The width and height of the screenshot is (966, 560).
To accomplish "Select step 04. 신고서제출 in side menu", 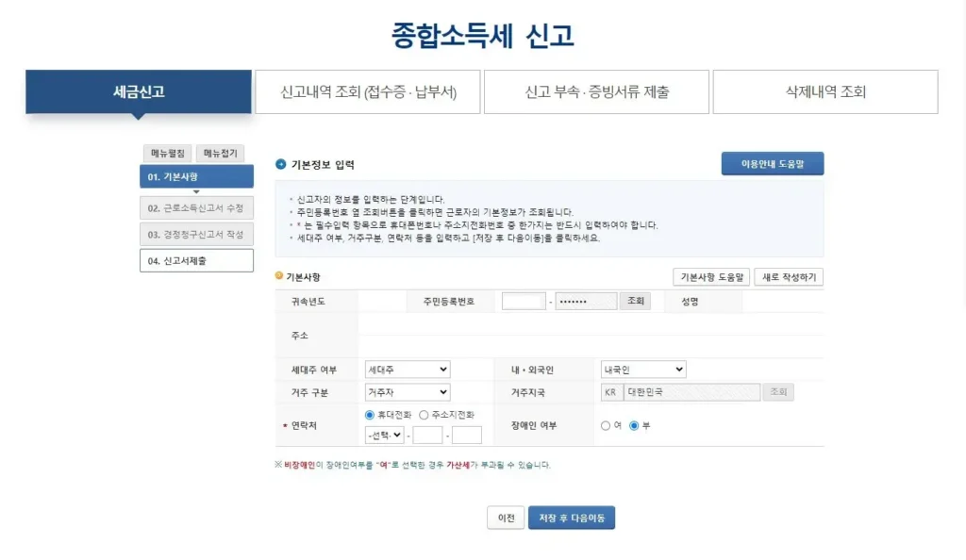I will pyautogui.click(x=196, y=260).
